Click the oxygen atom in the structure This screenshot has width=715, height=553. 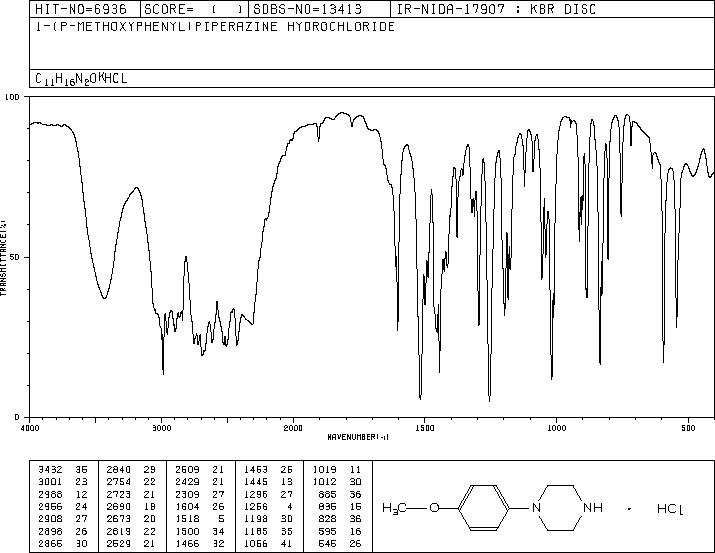435,509
